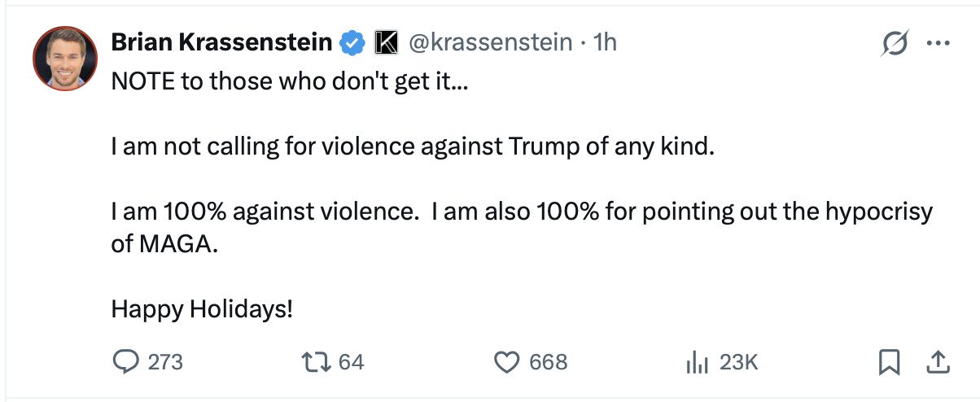Click the 23K views count
Viewport: 980px width, 402px height.
coord(739,362)
